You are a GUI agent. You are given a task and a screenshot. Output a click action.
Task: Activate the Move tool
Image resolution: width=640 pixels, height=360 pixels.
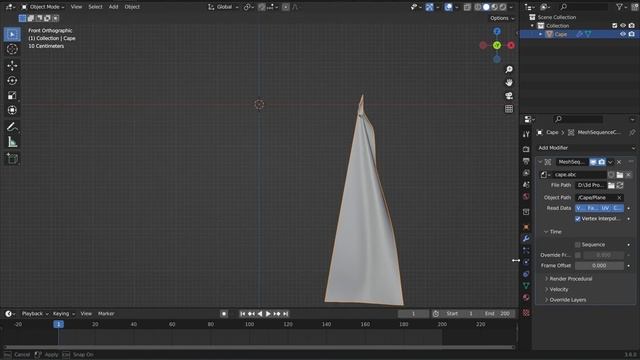(x=12, y=65)
